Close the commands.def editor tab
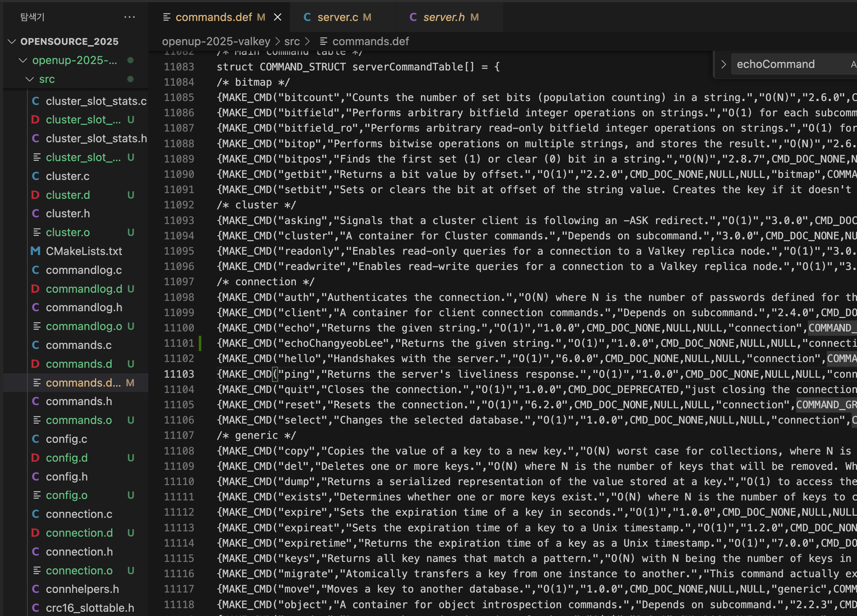This screenshot has height=616, width=857. pyautogui.click(x=277, y=17)
